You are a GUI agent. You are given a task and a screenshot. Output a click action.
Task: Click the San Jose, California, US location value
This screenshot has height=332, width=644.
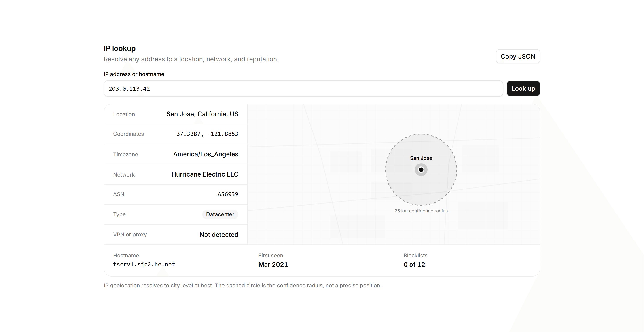[202, 114]
